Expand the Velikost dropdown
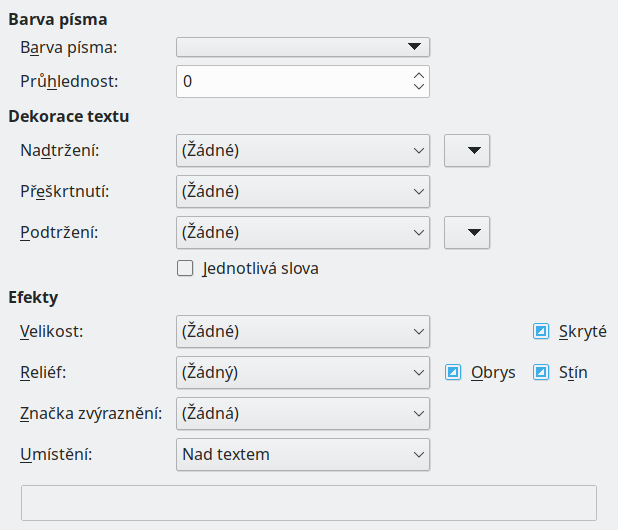 [x=302, y=331]
